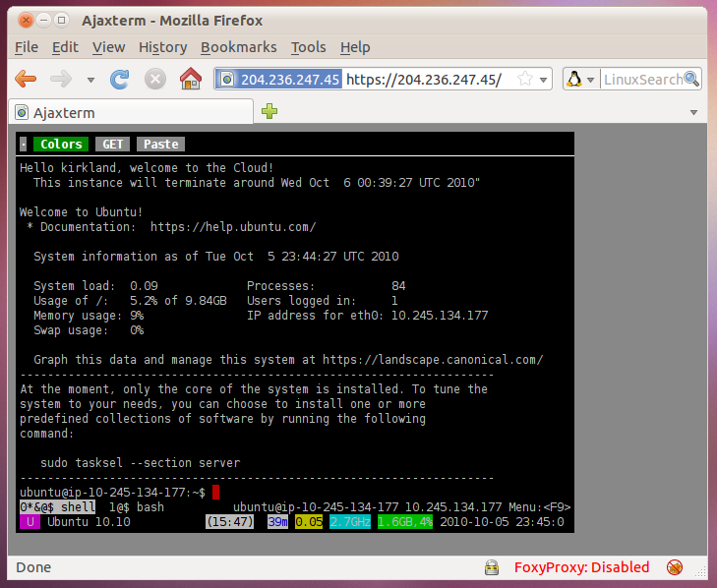
Task: Click the GET button in Ajaxterm
Action: pyautogui.click(x=112, y=144)
